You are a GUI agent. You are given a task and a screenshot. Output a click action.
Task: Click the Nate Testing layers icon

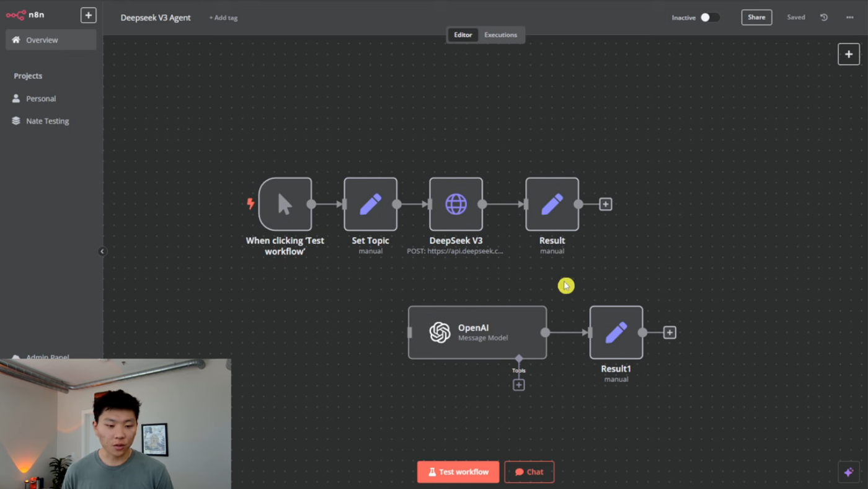16,121
